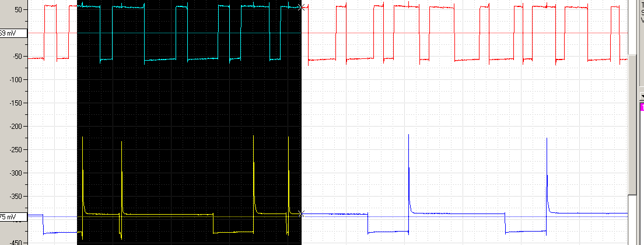This screenshot has width=644, height=245.
Task: Open the small dropdown arrow in right panel
Action: click(x=642, y=96)
